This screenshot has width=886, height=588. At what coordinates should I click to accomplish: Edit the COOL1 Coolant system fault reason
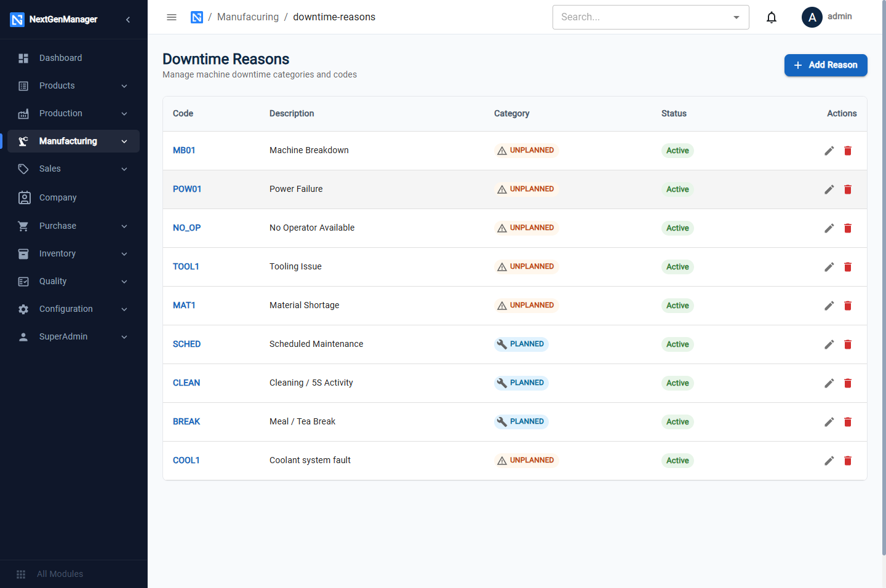829,461
